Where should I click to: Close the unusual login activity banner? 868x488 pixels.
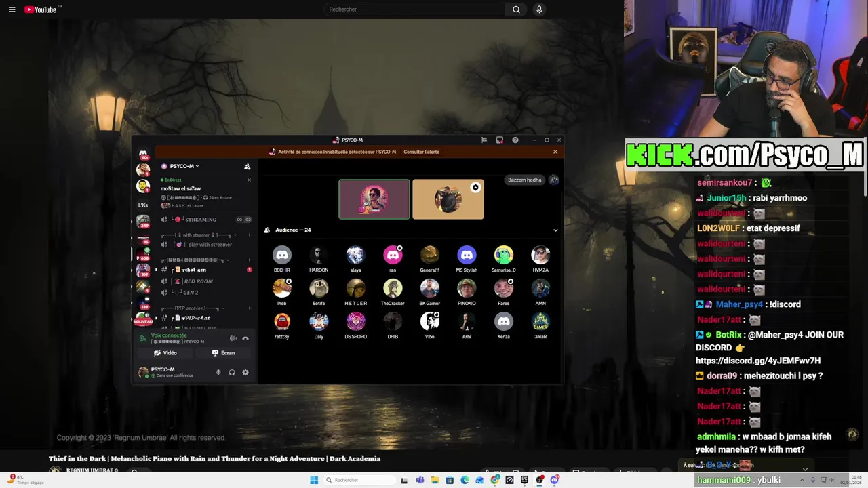pyautogui.click(x=555, y=152)
